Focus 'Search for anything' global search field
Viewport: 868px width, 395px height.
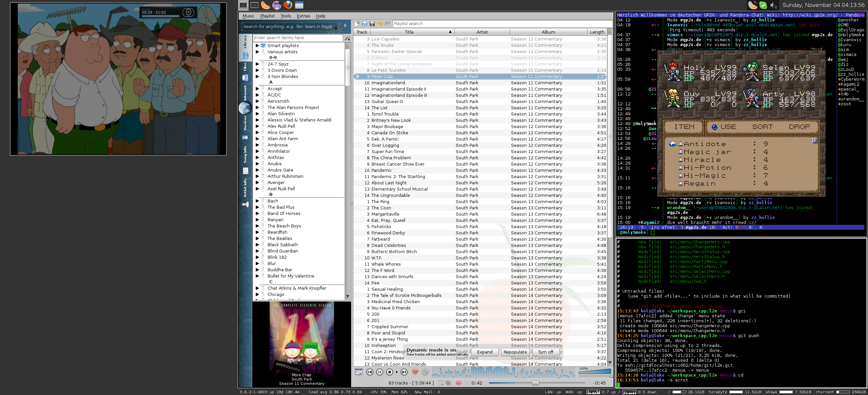click(290, 26)
